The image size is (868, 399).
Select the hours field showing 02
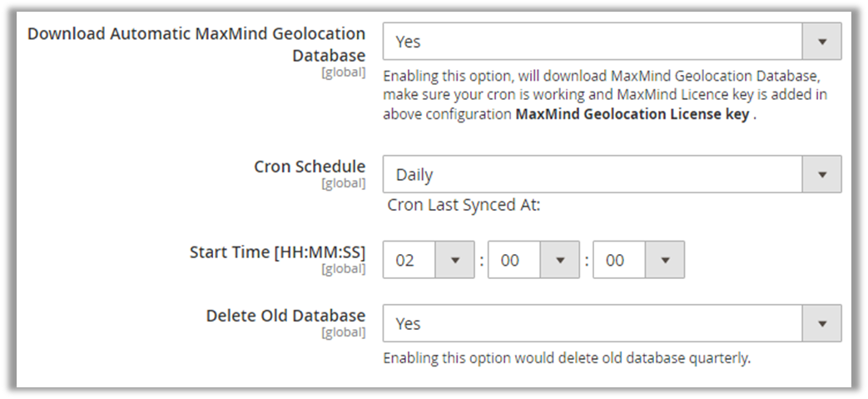coord(409,260)
